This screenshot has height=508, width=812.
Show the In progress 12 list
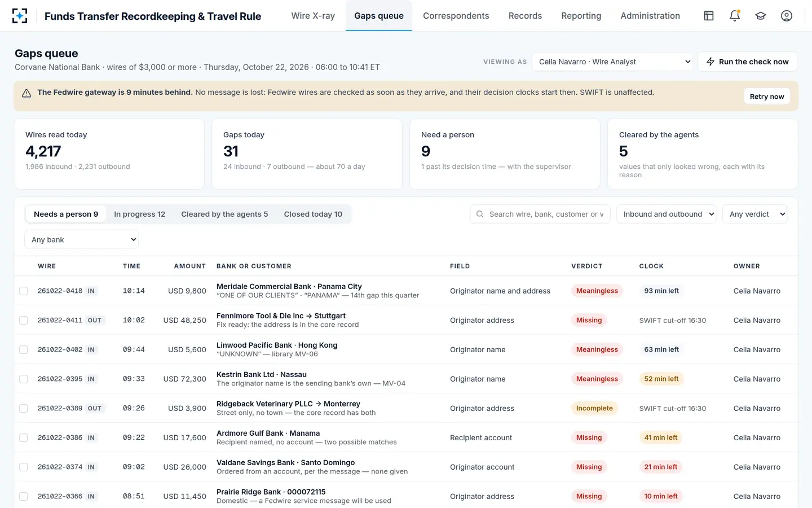139,214
